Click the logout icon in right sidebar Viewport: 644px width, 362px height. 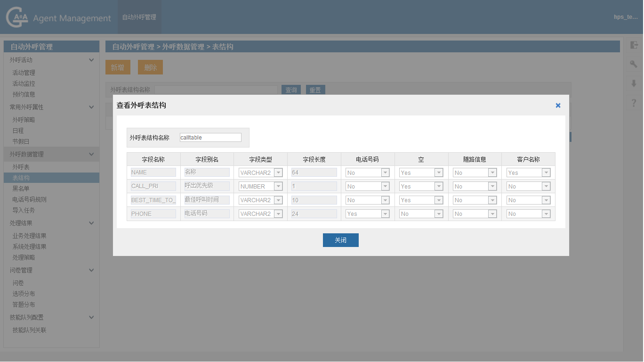[x=634, y=45]
